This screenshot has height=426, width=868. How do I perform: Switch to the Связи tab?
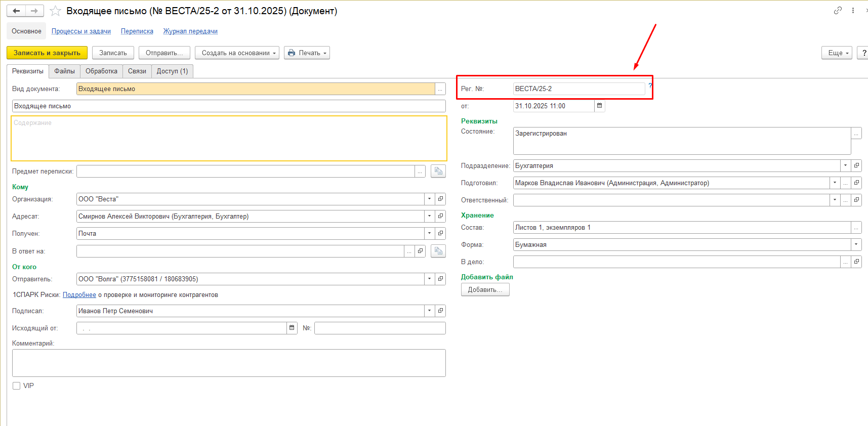pyautogui.click(x=137, y=71)
